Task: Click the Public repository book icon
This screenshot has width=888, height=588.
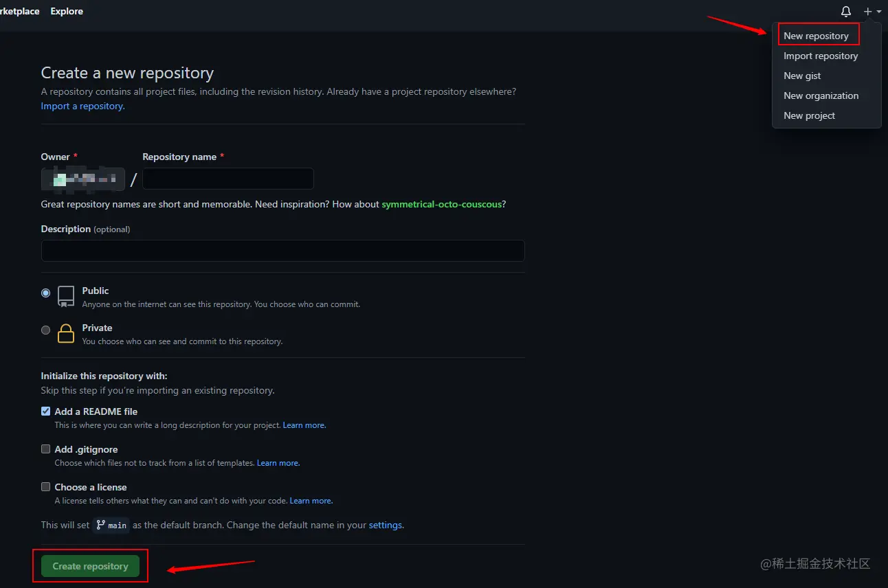Action: 66,296
